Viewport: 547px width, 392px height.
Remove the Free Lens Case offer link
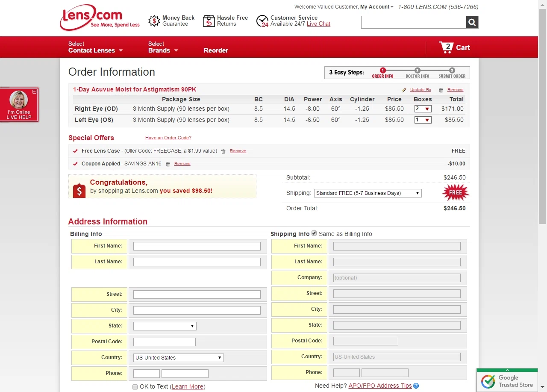pos(238,151)
